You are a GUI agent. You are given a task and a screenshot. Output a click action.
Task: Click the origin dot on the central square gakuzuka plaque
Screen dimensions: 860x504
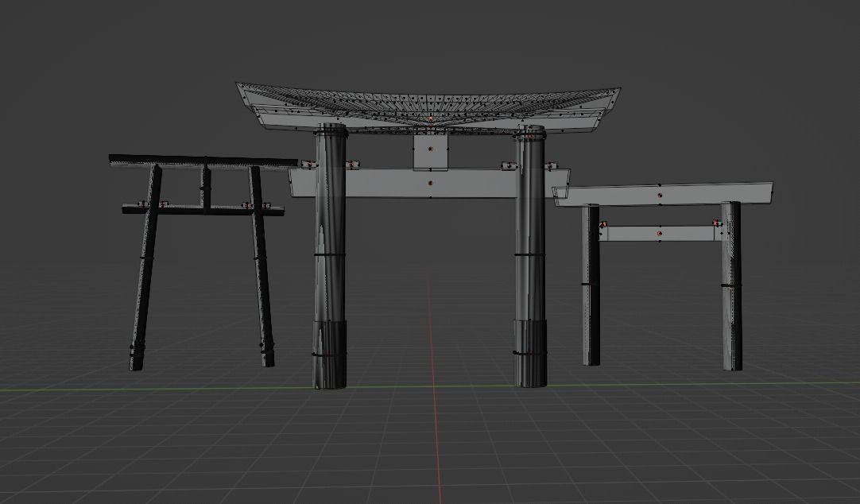point(431,148)
